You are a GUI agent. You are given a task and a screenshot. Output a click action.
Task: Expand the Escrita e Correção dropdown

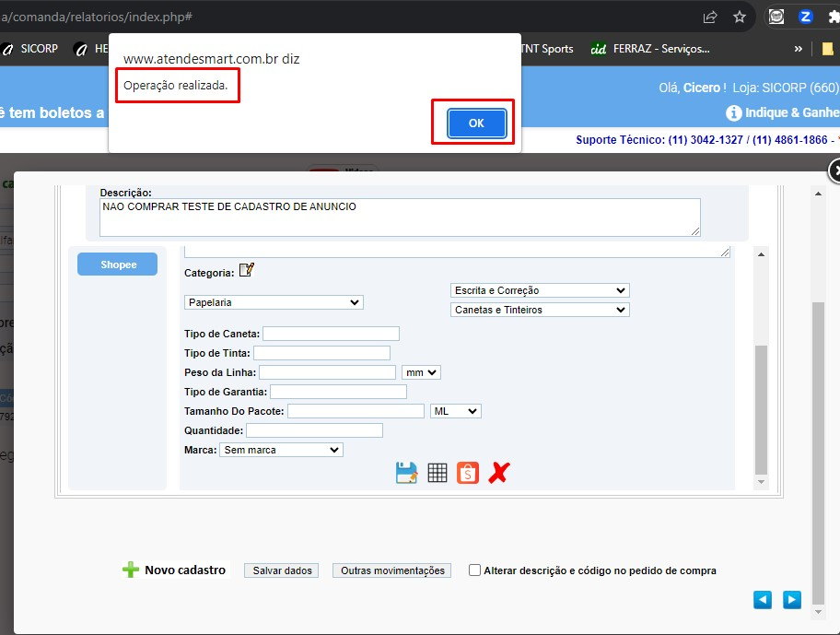(540, 290)
